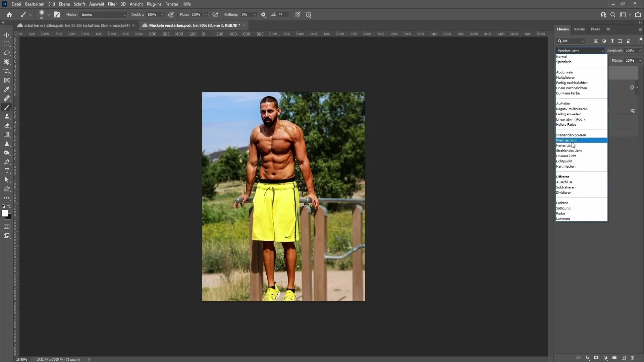Switch to the Pfade tab
The image size is (644, 362).
pos(595,29)
